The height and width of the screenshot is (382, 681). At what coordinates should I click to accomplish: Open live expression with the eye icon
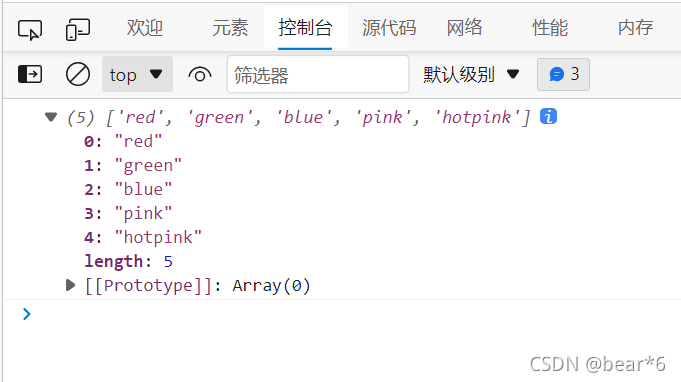point(200,75)
